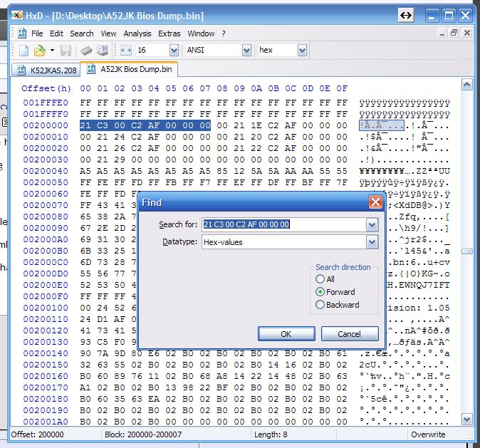Image resolution: width=480 pixels, height=448 pixels.
Task: Confirm the search with OK
Action: 286,334
